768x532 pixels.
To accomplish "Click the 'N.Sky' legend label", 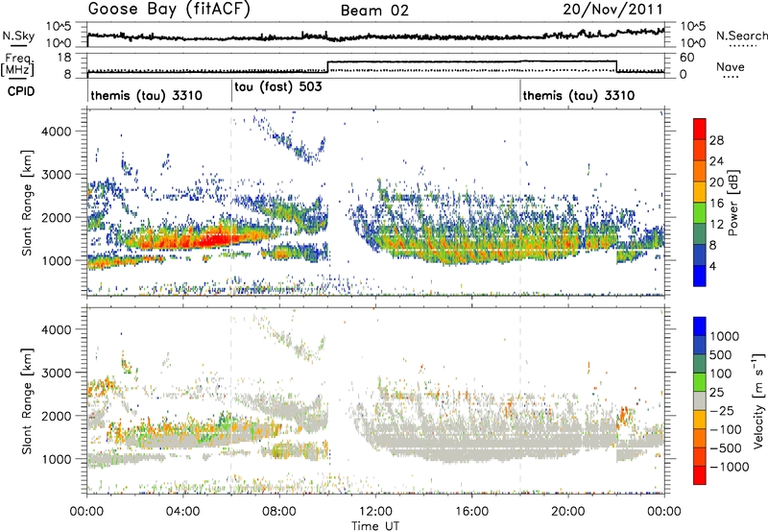I will pos(18,36).
